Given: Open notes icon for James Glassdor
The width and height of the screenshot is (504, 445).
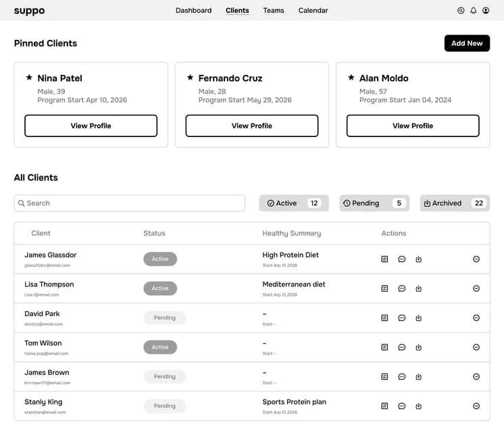Looking at the screenshot, I should click(384, 259).
